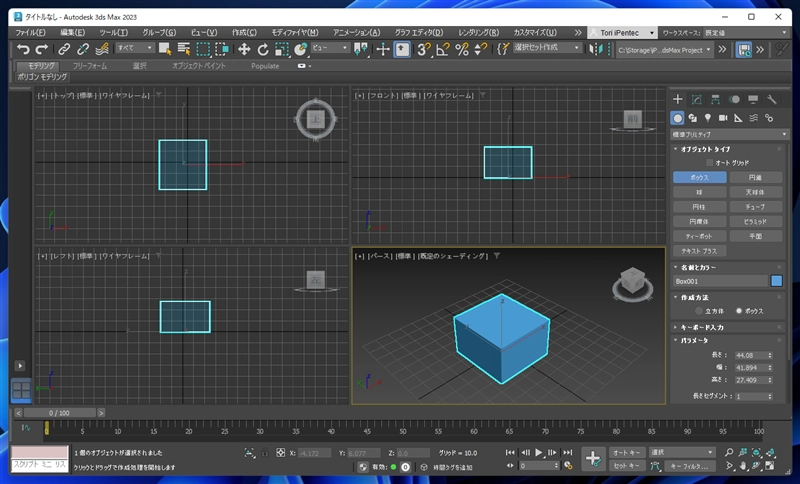Toggle the 3D Snaps button
Viewport: 800px width, 484px height.
point(423,49)
